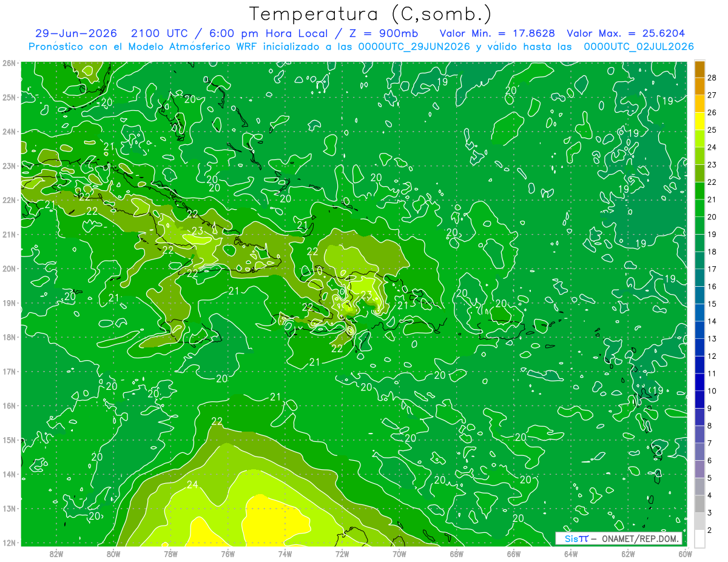Click latitude axis label "20N"

click(x=8, y=269)
